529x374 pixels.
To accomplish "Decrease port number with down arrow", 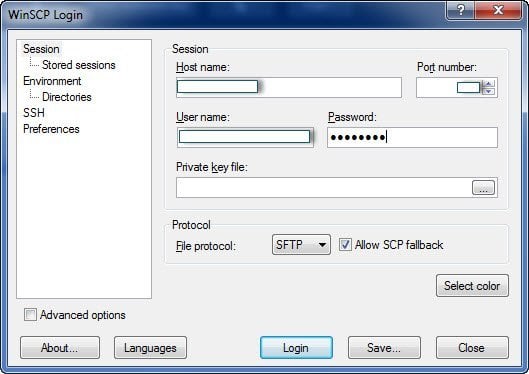I will pyautogui.click(x=489, y=92).
